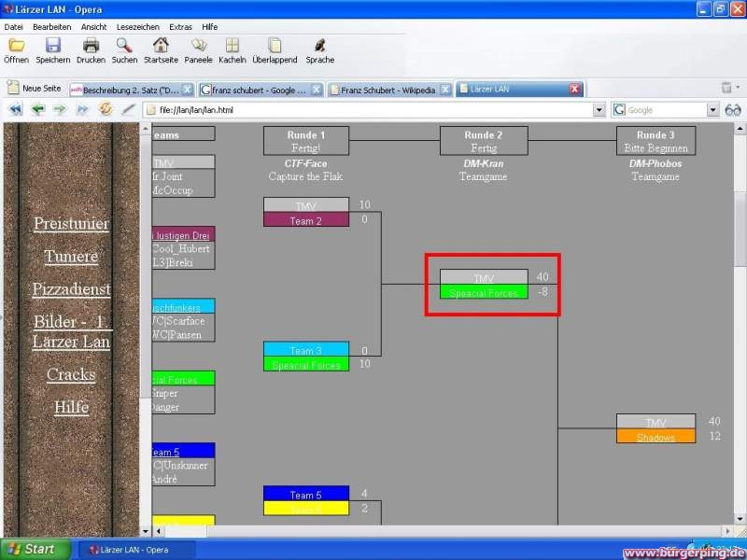Toggle the glasses view mode icon

(x=732, y=109)
